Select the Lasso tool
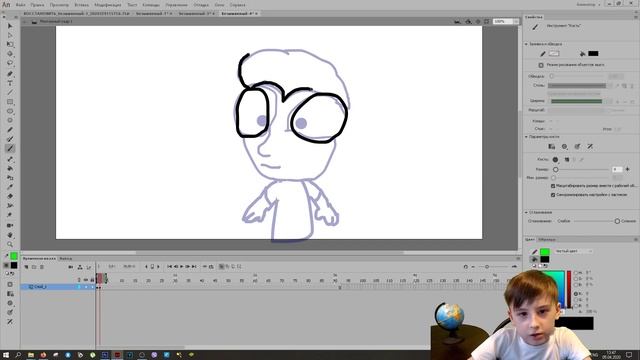The height and width of the screenshot is (360, 640). point(10,63)
